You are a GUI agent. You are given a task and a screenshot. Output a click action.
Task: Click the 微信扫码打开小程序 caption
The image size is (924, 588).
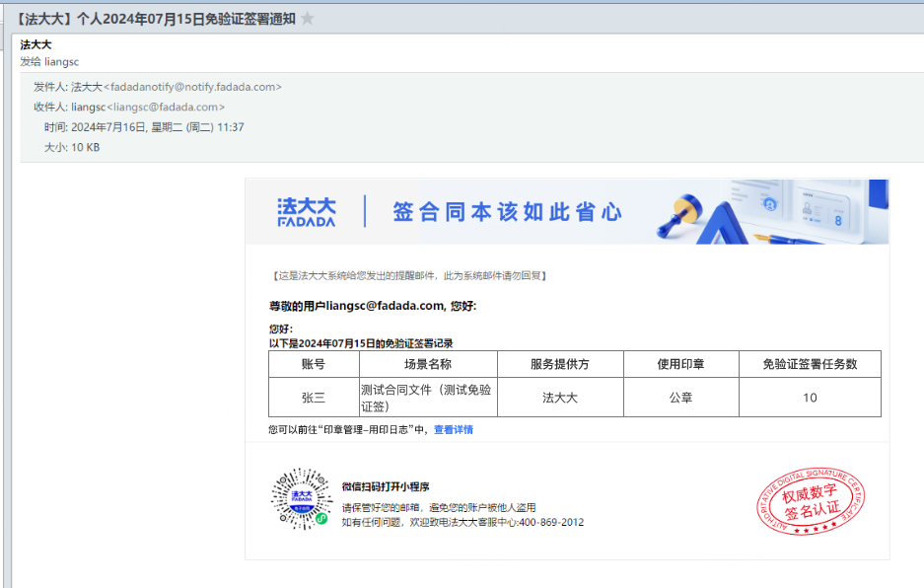click(386, 486)
